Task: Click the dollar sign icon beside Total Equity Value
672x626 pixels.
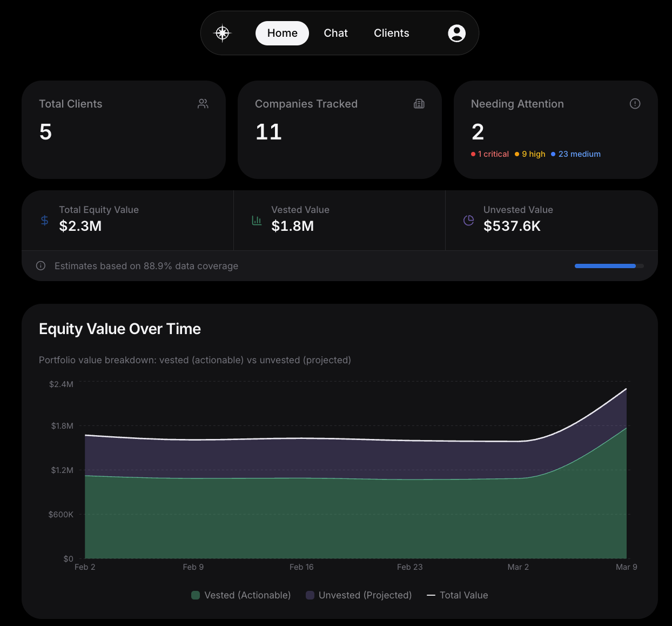Action: click(44, 220)
